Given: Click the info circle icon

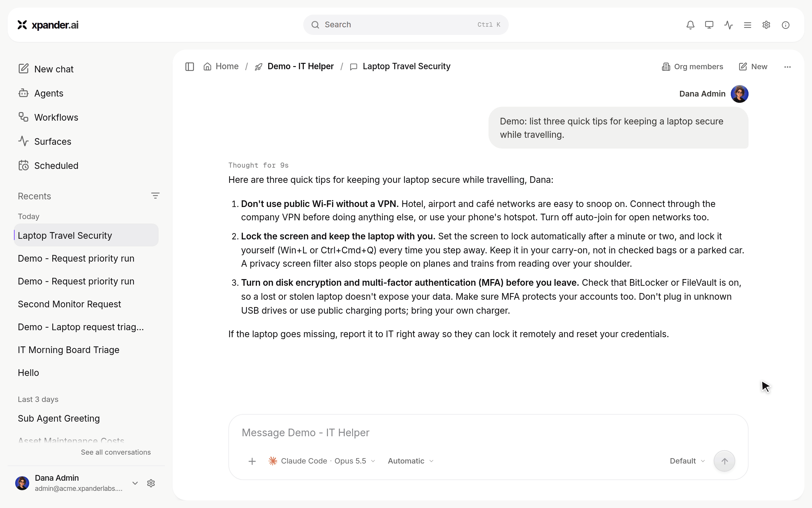Looking at the screenshot, I should [785, 25].
